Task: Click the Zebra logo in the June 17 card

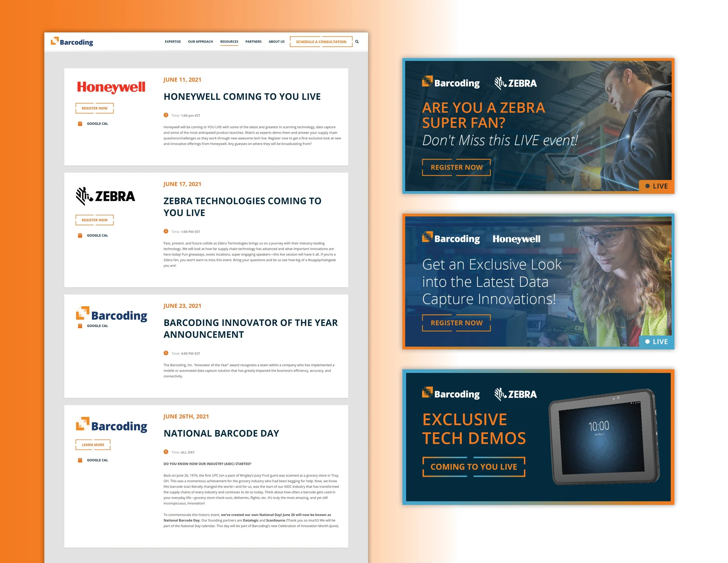Action: click(105, 196)
